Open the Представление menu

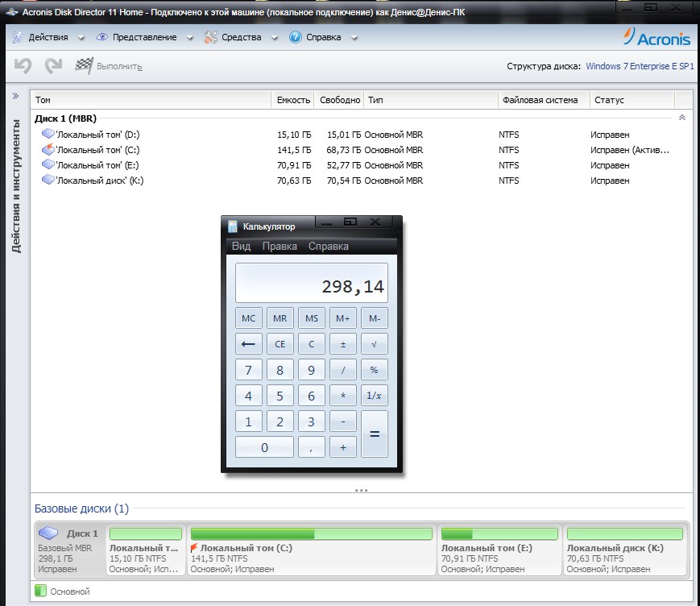coord(145,37)
